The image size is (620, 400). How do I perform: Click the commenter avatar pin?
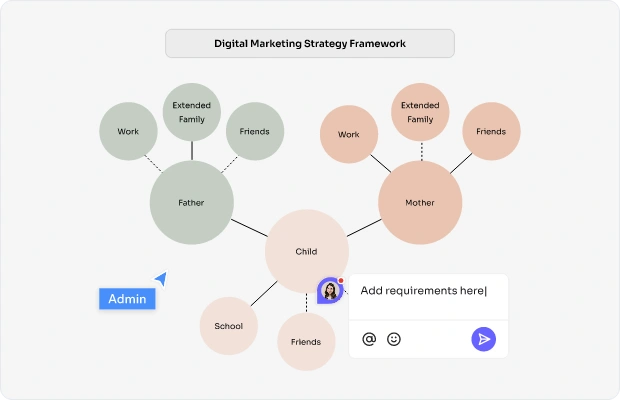tap(330, 291)
